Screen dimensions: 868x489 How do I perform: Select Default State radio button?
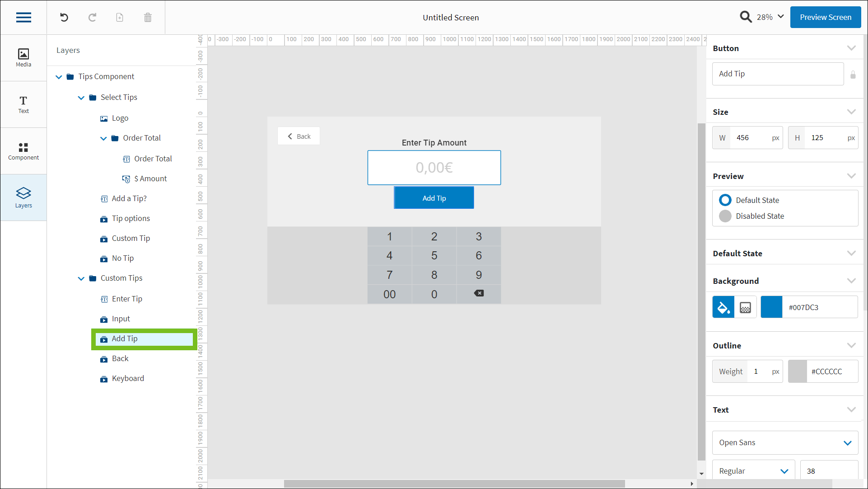click(x=725, y=200)
